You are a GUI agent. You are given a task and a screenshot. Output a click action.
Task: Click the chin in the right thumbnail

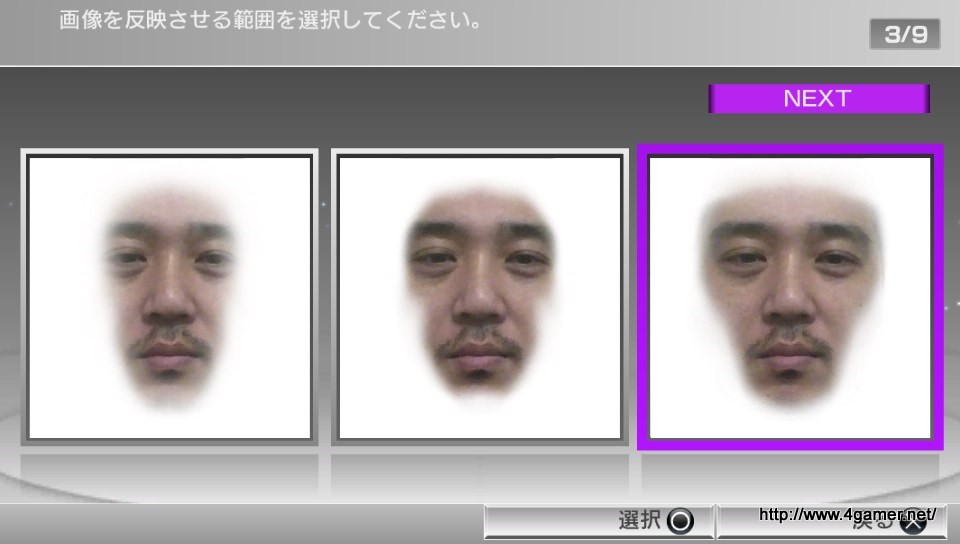click(790, 385)
